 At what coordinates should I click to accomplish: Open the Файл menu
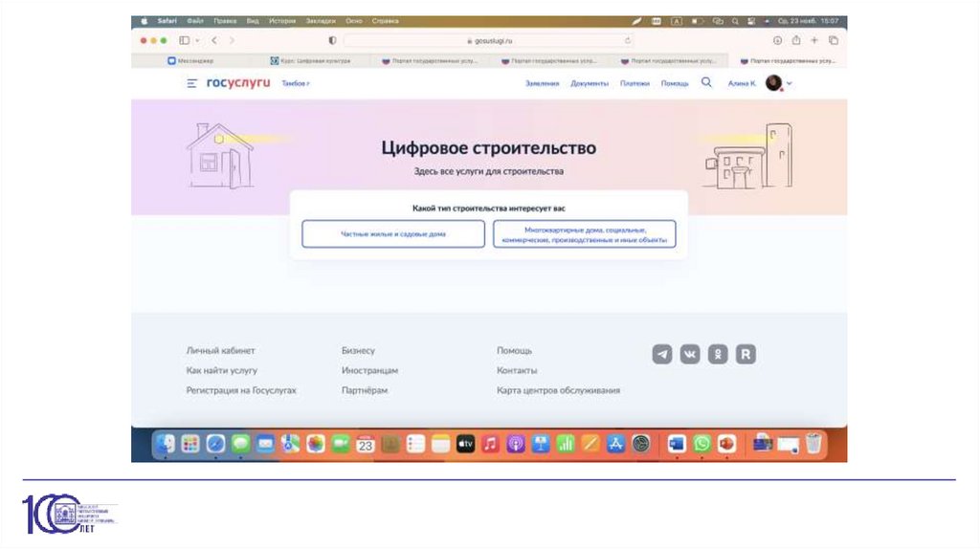coord(195,21)
